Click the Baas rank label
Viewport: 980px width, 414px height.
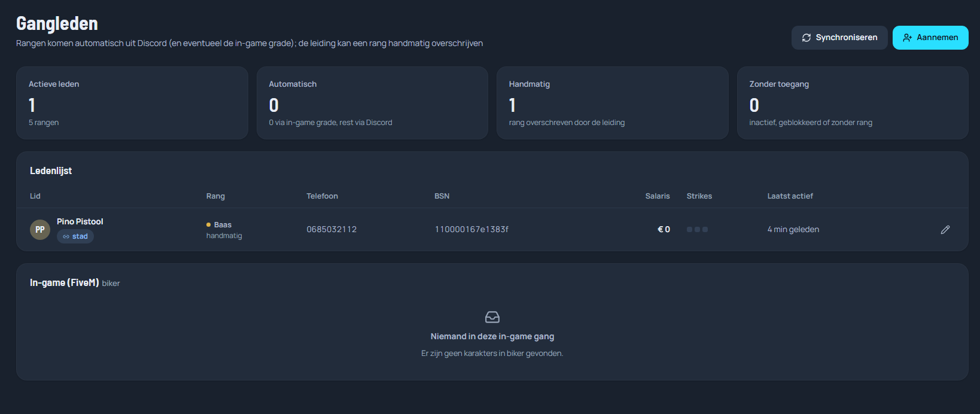pos(223,225)
